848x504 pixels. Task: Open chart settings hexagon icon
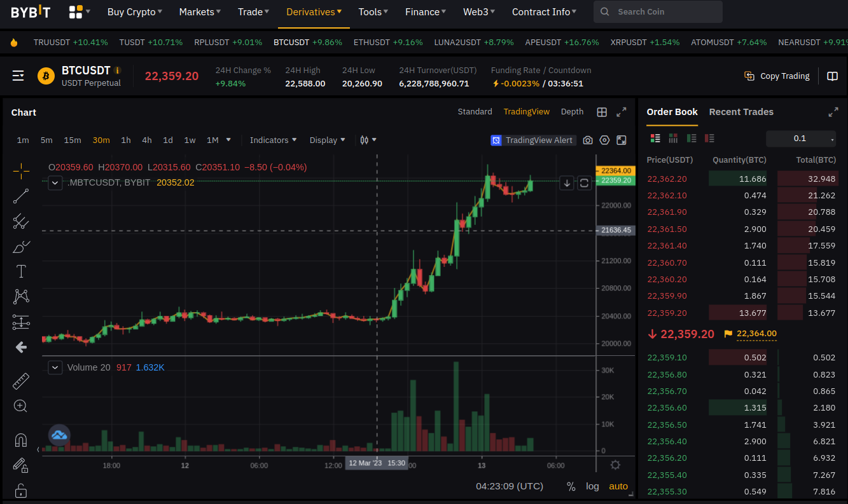pos(604,140)
